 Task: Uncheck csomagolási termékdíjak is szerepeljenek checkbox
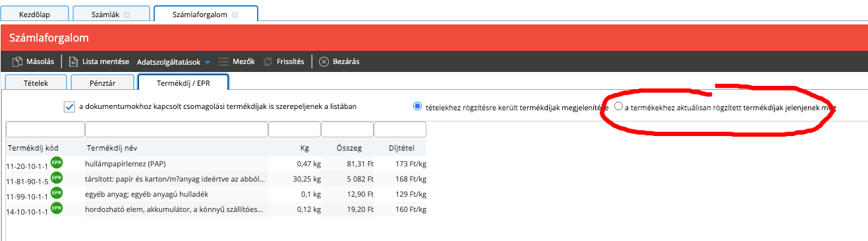click(69, 106)
